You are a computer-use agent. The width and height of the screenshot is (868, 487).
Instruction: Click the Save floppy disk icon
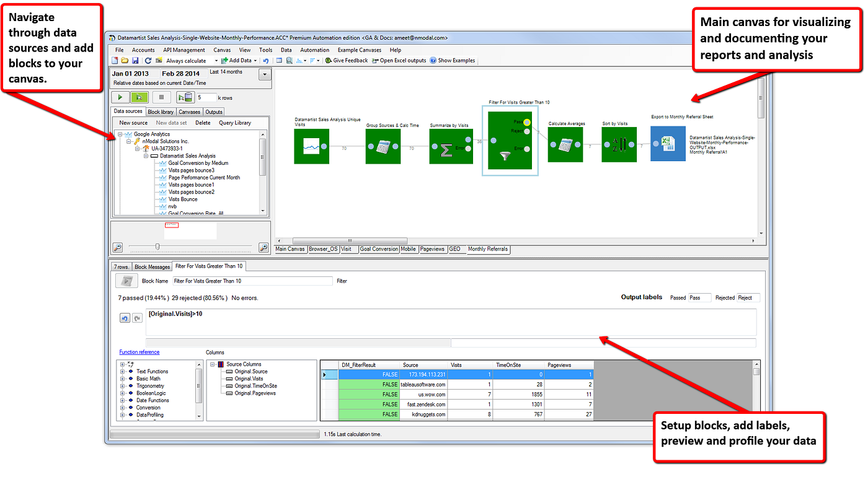pos(135,61)
